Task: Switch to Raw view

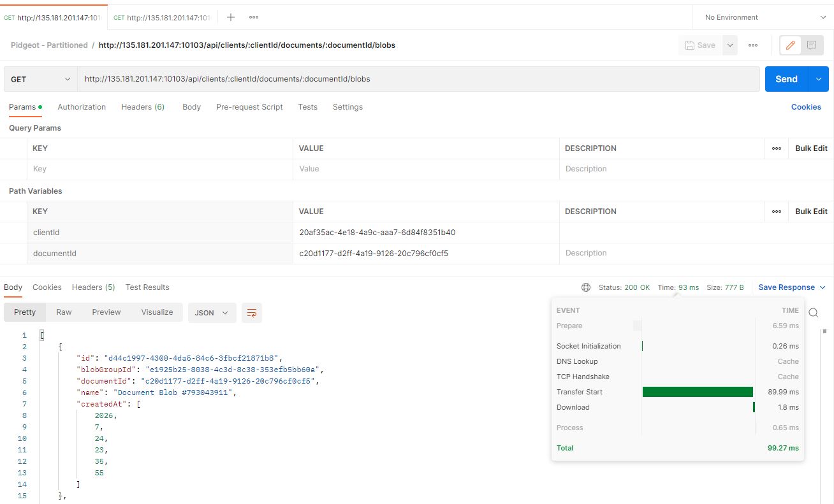Action: click(64, 312)
